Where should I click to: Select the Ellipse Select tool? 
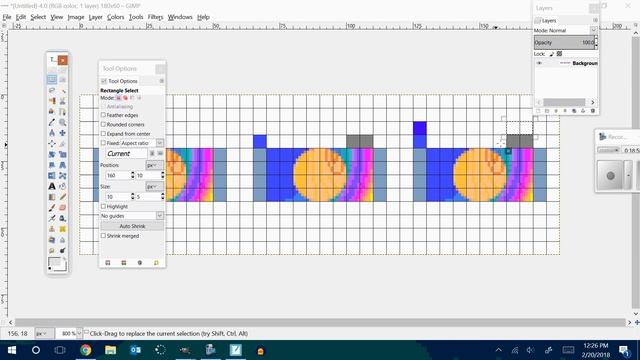coord(62,79)
